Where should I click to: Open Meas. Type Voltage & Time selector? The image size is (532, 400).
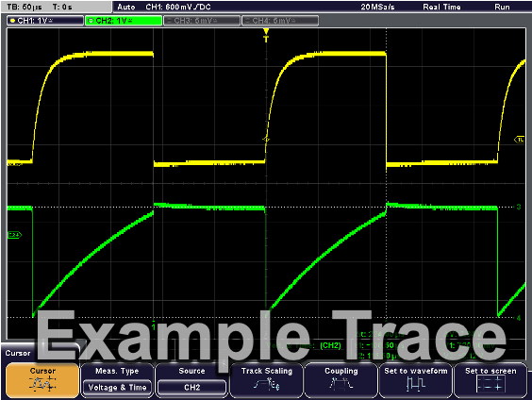117,380
